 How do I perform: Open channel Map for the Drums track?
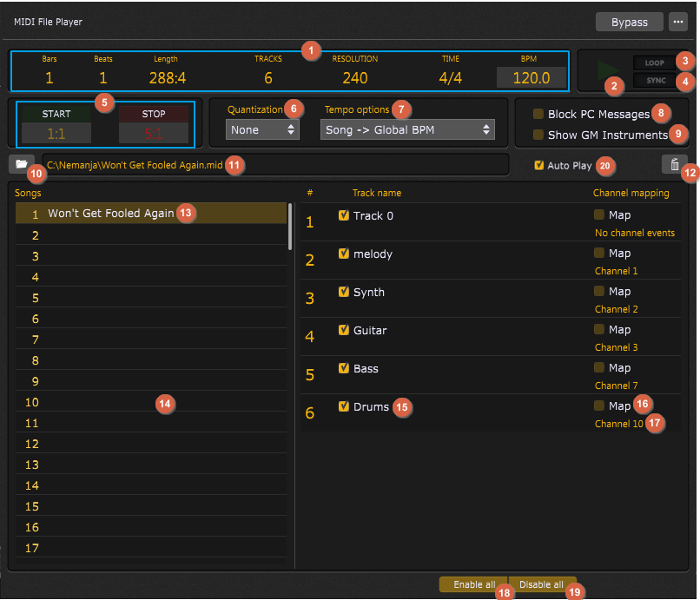point(601,405)
